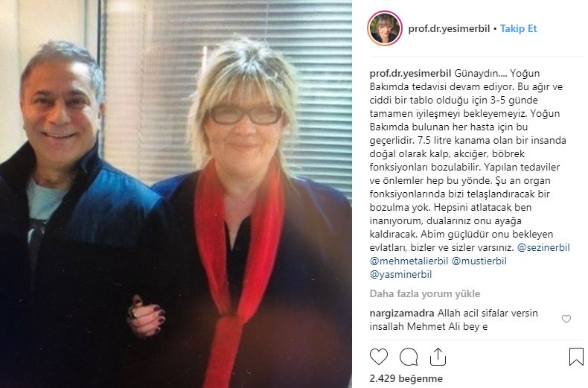588x388 pixels.
Task: Click the woman's glasses in the photo
Action: click(246, 115)
